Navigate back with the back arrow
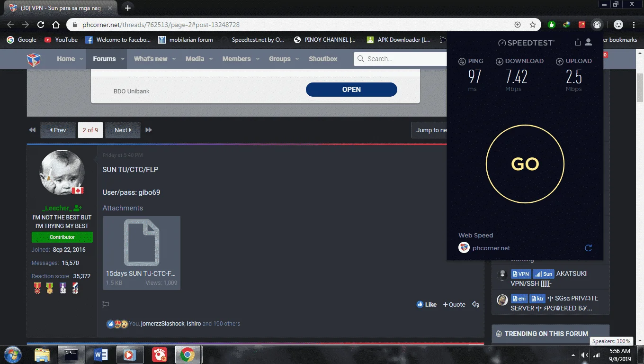 click(x=10, y=25)
